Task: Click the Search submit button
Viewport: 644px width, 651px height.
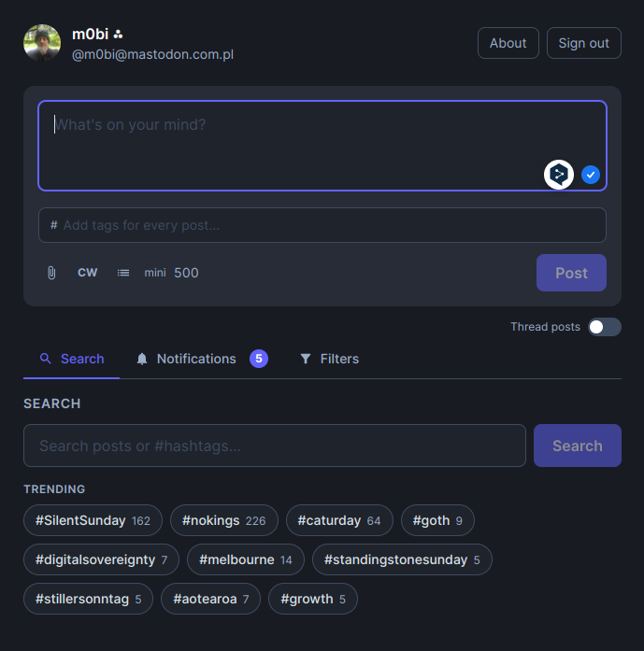Action: pos(577,446)
